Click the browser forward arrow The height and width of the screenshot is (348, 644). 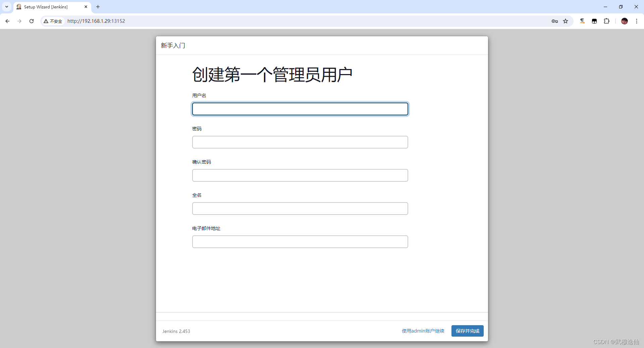click(x=19, y=21)
